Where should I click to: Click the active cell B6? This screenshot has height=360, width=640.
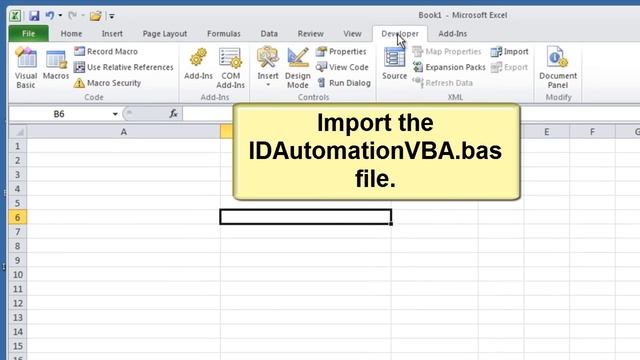tap(306, 217)
